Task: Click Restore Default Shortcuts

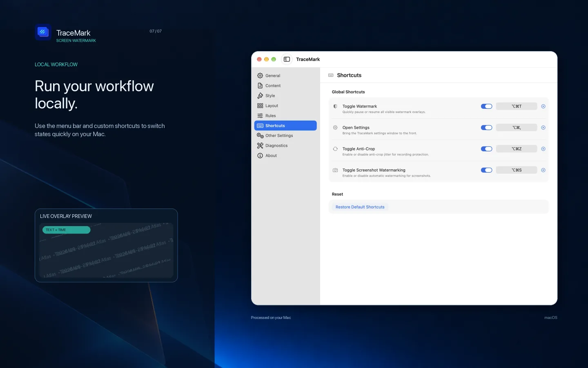Action: point(360,207)
